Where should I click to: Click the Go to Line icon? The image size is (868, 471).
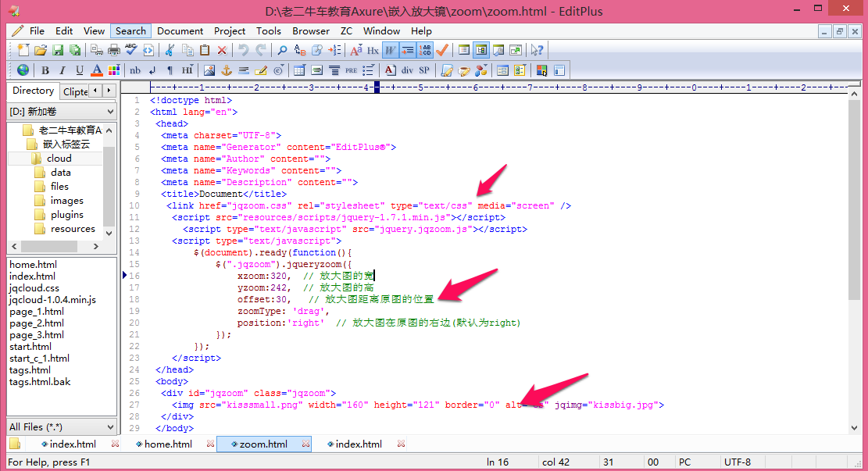[334, 50]
